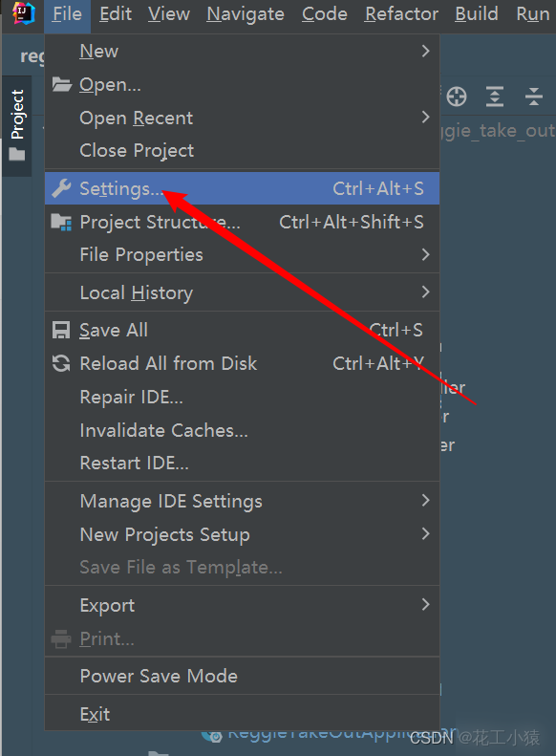Click the locate-file crosshair icon
Viewport: 556px width, 756px height.
click(x=457, y=97)
